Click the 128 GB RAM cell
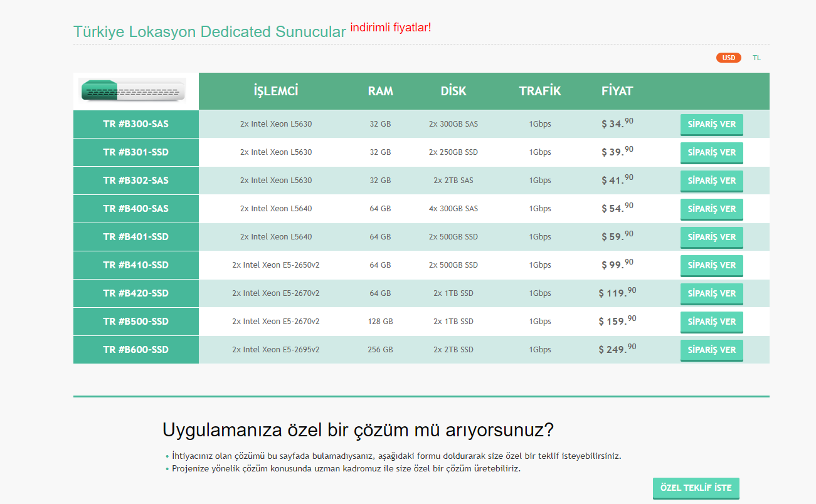This screenshot has height=504, width=816. pyautogui.click(x=381, y=322)
